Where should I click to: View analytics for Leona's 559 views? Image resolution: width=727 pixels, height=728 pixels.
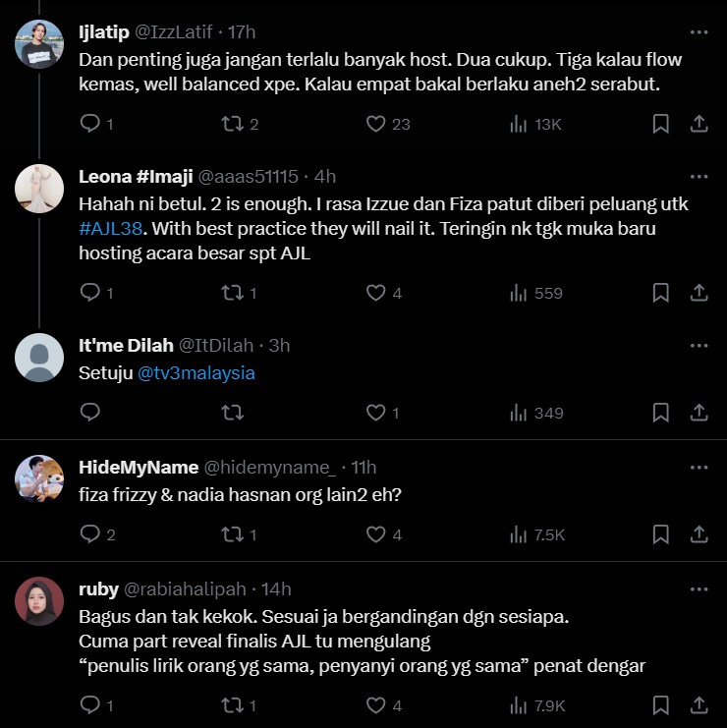535,293
